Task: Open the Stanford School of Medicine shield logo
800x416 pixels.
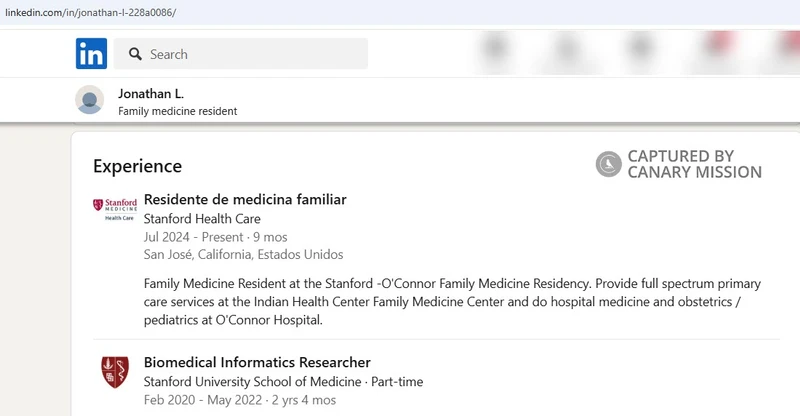Action: (115, 372)
